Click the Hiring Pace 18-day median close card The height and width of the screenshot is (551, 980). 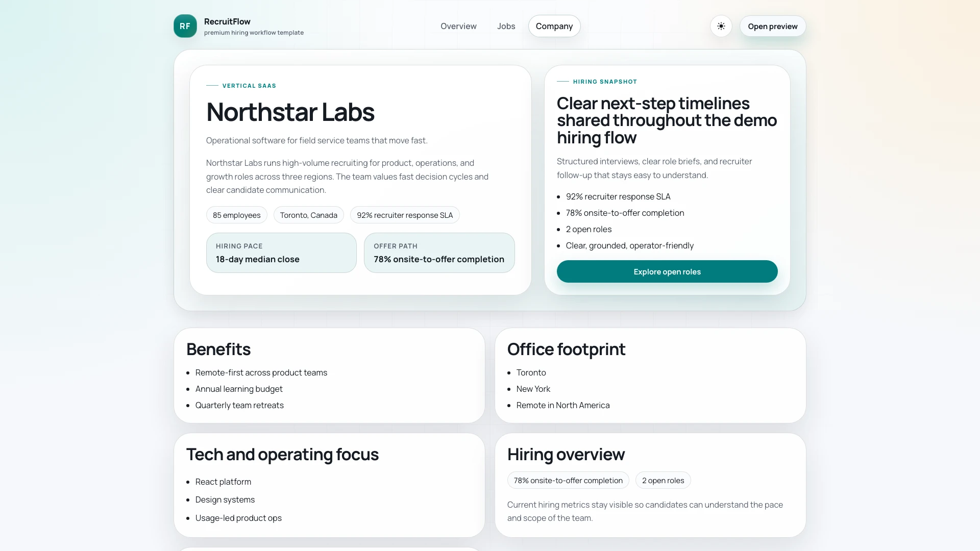tap(281, 253)
